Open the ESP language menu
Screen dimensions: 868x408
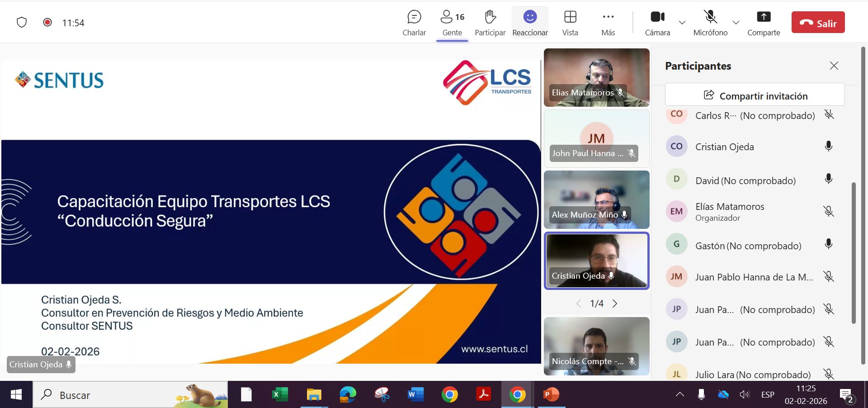click(x=767, y=394)
